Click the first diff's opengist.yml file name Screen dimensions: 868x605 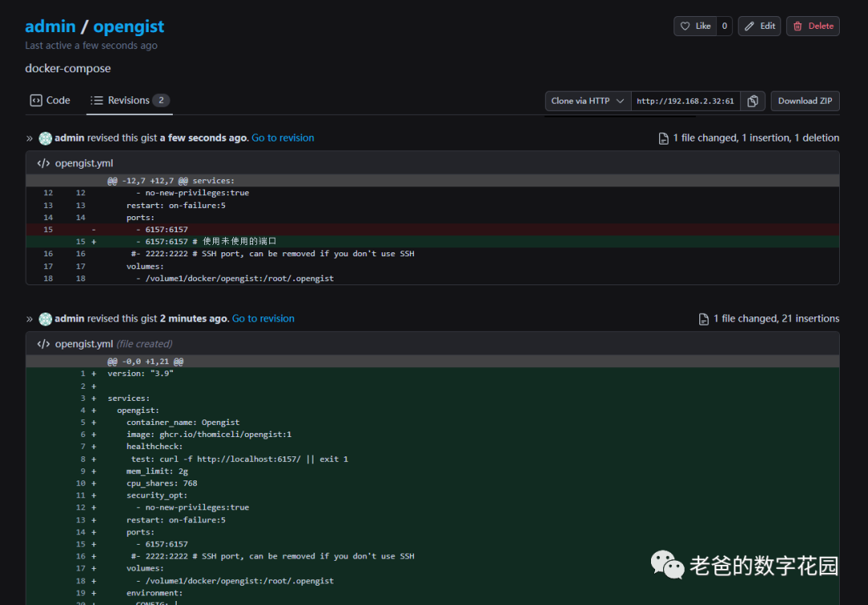pos(84,163)
